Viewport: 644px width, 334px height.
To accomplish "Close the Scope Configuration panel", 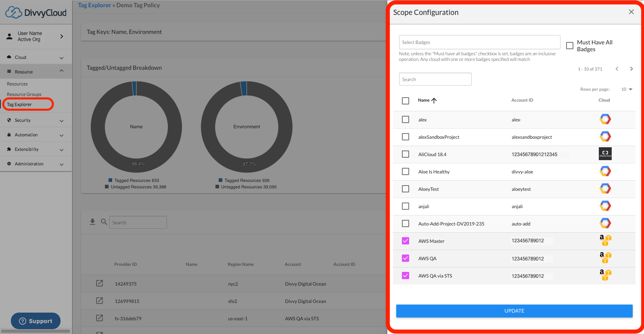I will [631, 12].
